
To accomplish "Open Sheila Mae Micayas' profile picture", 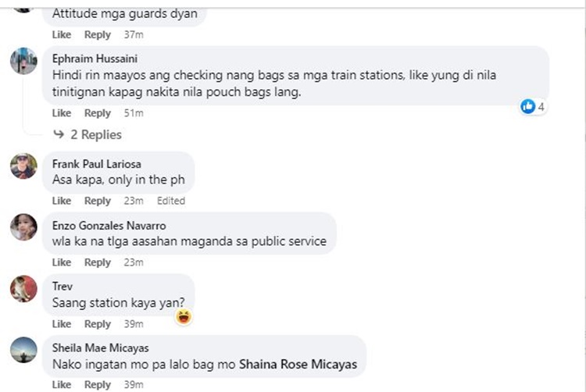I will click(x=23, y=350).
